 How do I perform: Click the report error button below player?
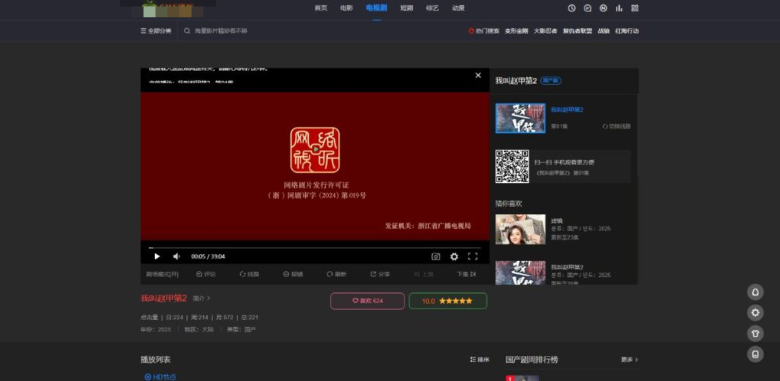click(293, 274)
